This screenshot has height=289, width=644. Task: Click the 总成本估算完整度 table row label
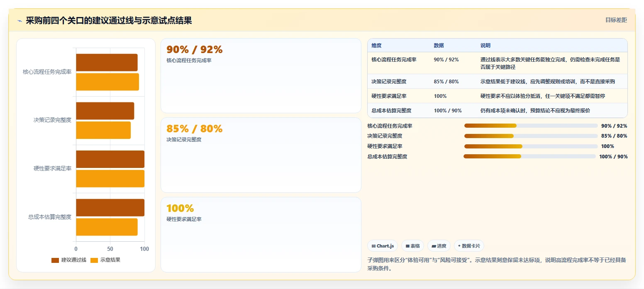point(391,110)
